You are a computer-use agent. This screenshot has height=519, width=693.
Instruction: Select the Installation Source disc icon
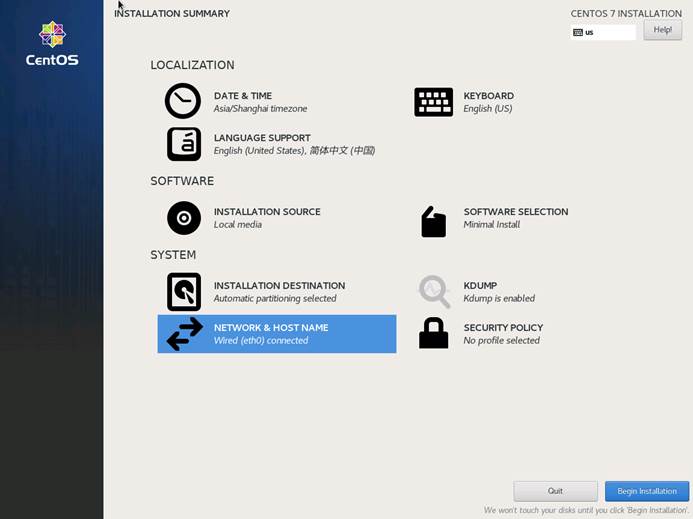tap(184, 218)
